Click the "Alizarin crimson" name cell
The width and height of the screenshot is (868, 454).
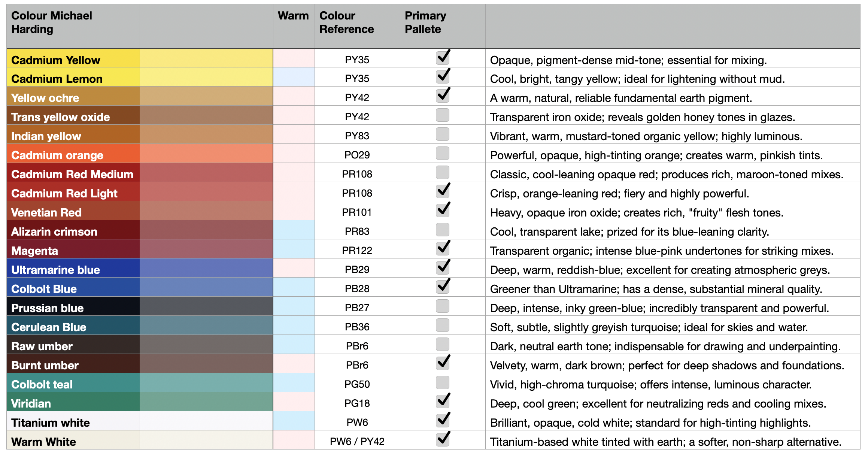(73, 230)
